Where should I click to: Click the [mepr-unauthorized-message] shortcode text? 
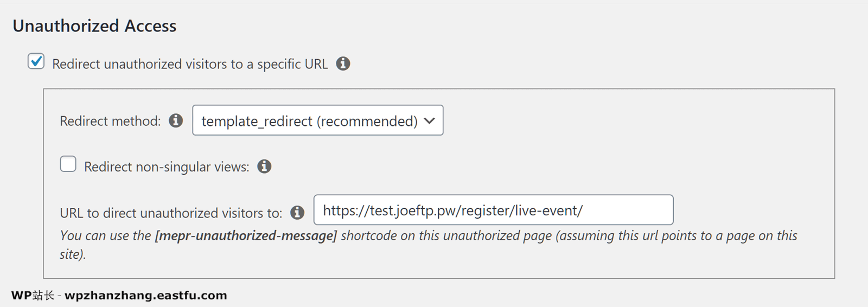point(246,235)
